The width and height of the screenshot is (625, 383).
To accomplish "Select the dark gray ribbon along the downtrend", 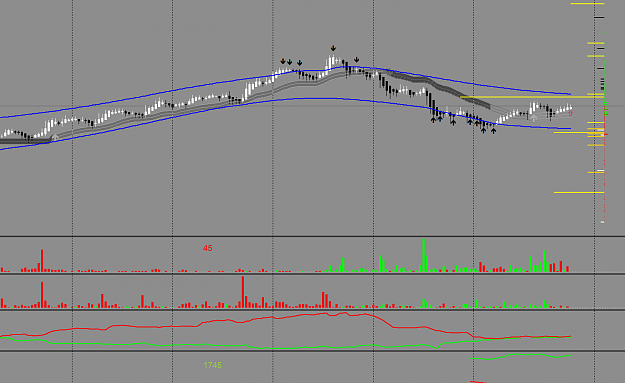I will click(x=438, y=88).
